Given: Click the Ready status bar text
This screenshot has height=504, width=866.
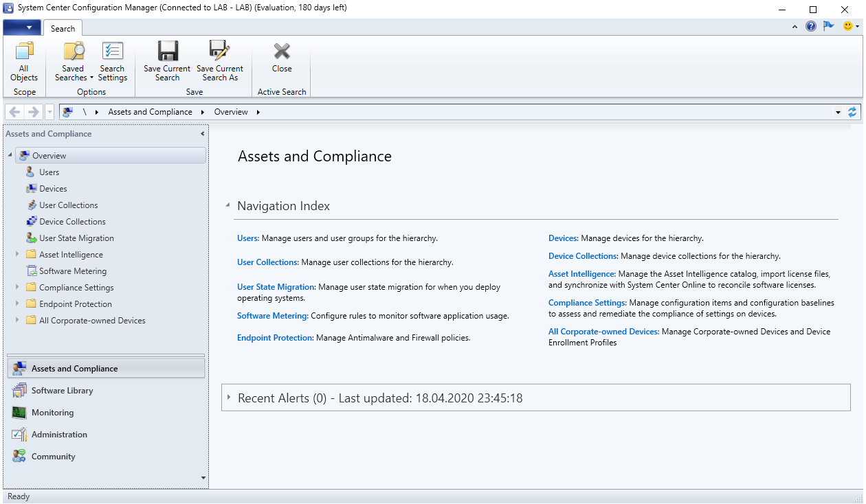Looking at the screenshot, I should coord(19,496).
